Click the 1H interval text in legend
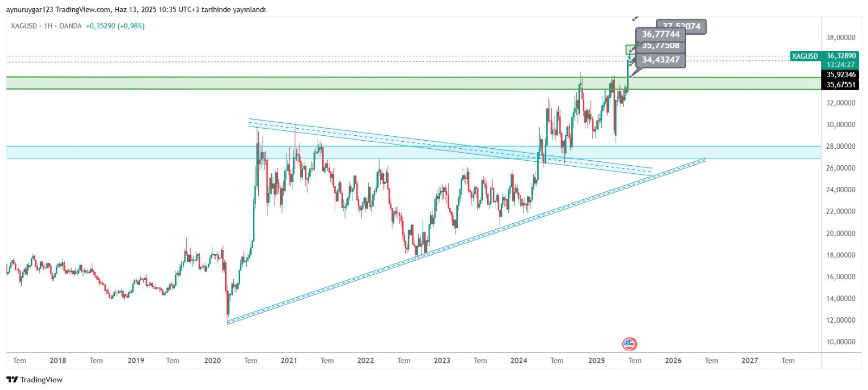868x390 pixels. tap(48, 26)
